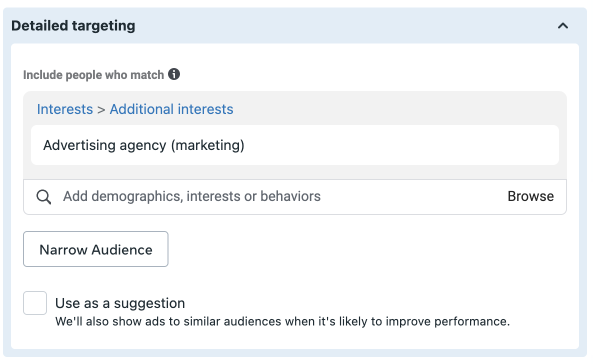Click the Detailed targeting section title
593x364 pixels.
73,25
